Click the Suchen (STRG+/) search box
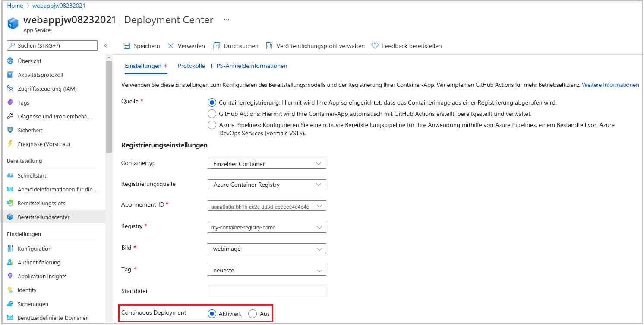The width and height of the screenshot is (644, 325). [x=52, y=45]
